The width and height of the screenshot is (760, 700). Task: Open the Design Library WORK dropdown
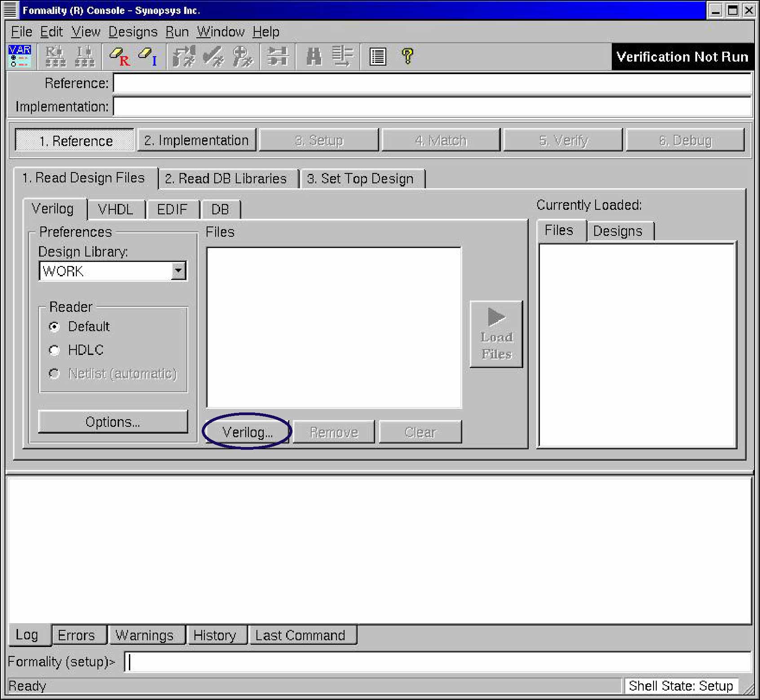point(179,271)
